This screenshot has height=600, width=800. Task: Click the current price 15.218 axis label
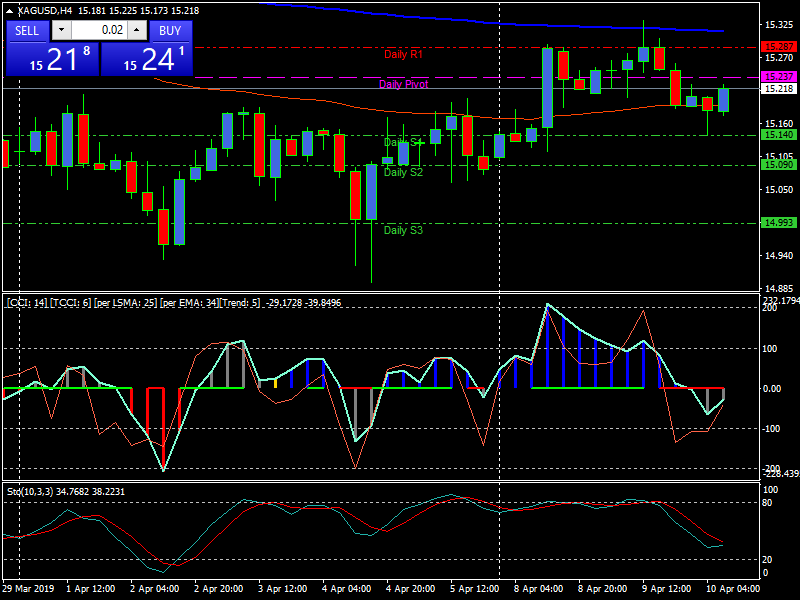click(778, 89)
